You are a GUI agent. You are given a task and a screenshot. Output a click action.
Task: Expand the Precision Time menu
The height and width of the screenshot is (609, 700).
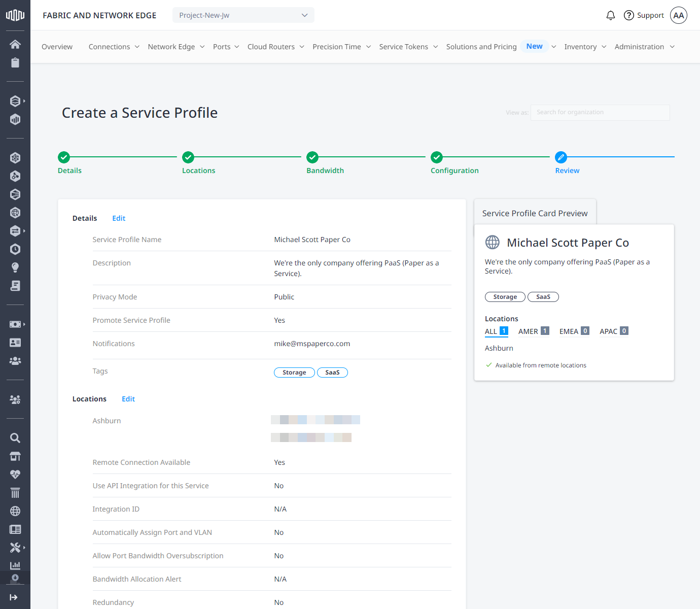pyautogui.click(x=342, y=47)
